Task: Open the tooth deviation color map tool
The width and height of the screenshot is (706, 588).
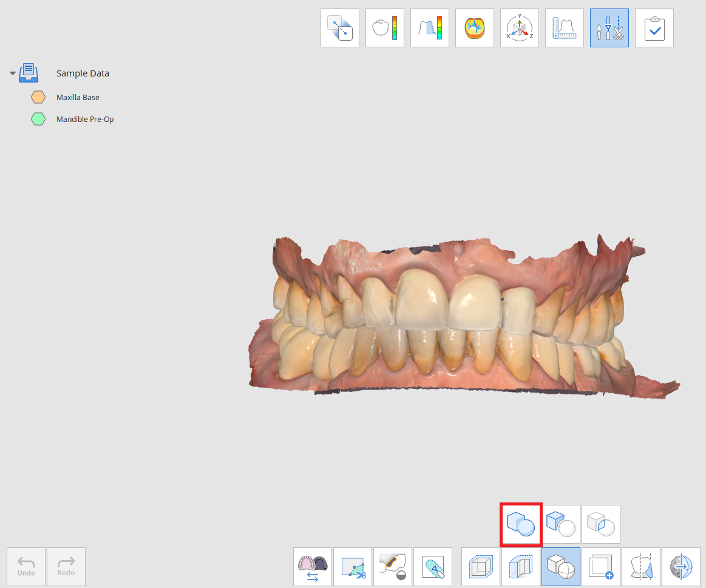Action: [385, 28]
